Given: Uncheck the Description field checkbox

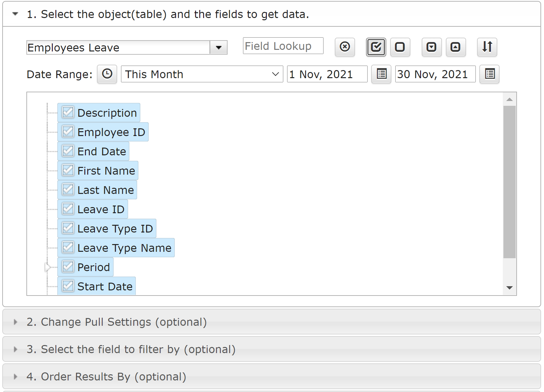Looking at the screenshot, I should (x=68, y=113).
